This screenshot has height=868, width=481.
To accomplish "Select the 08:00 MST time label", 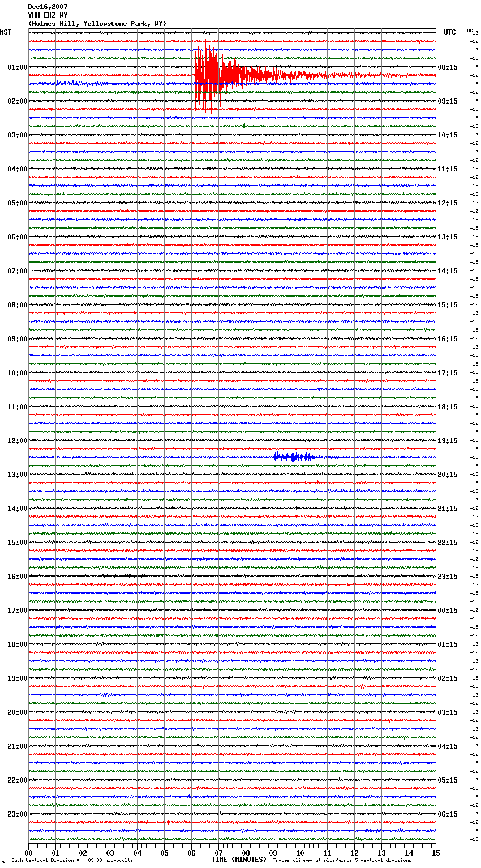I will 17,305.
